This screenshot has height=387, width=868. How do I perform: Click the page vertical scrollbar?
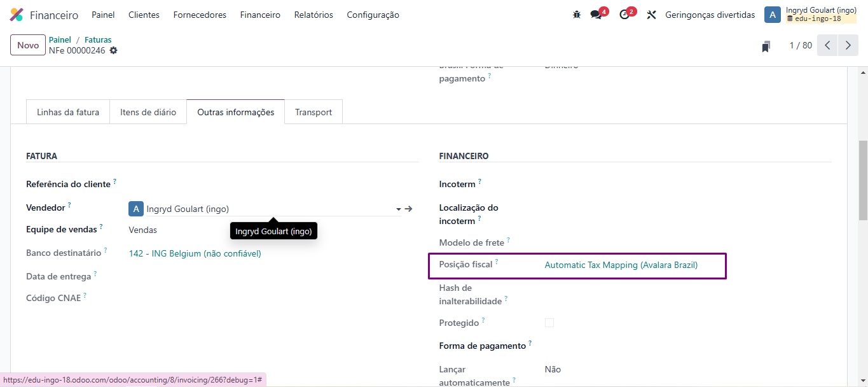tap(863, 180)
